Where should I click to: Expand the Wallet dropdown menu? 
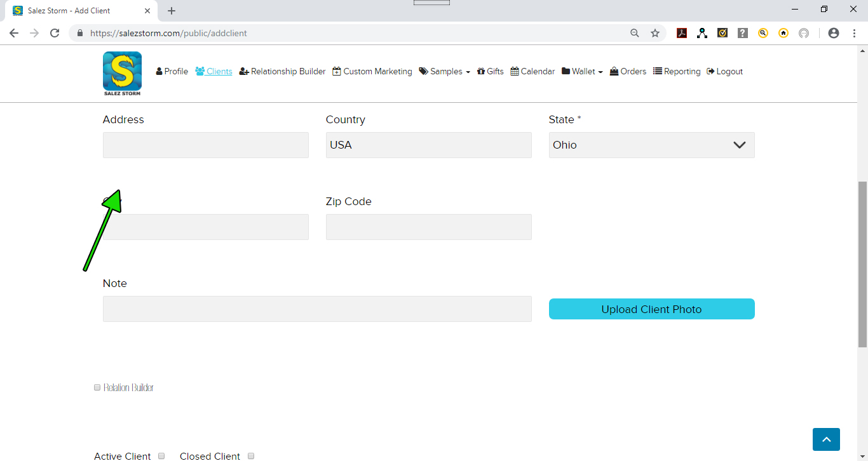tap(582, 72)
